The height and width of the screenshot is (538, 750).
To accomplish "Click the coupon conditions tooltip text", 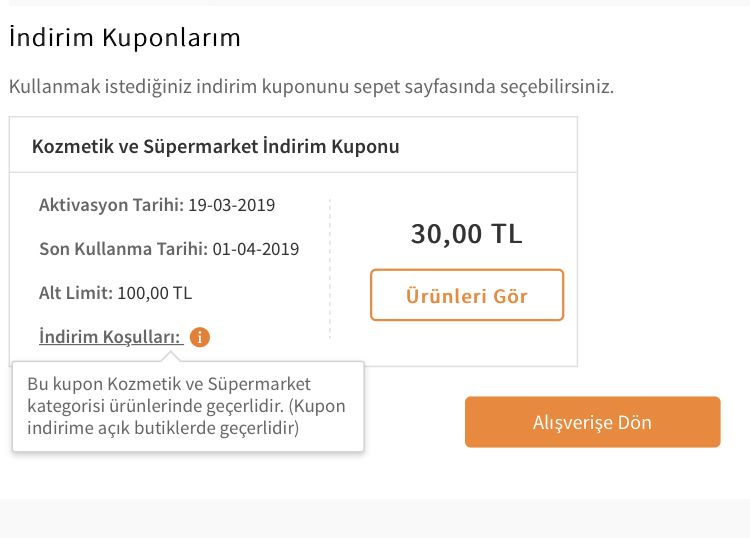I will point(187,406).
